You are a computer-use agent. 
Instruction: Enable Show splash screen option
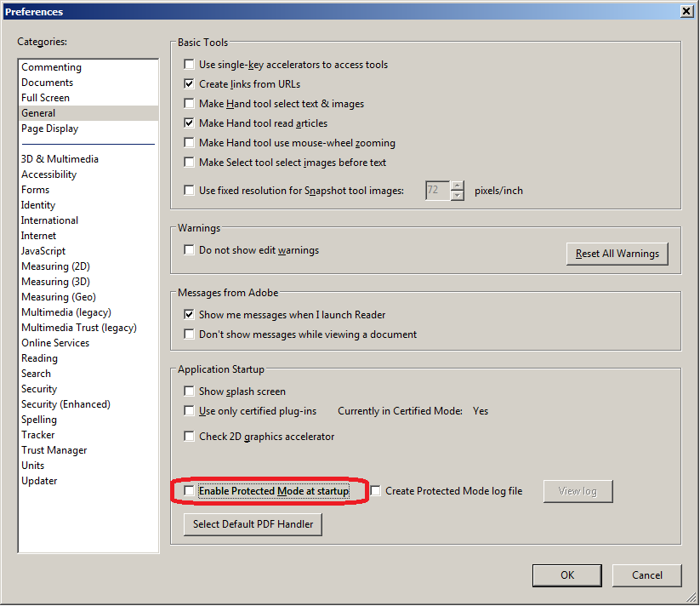pyautogui.click(x=189, y=392)
